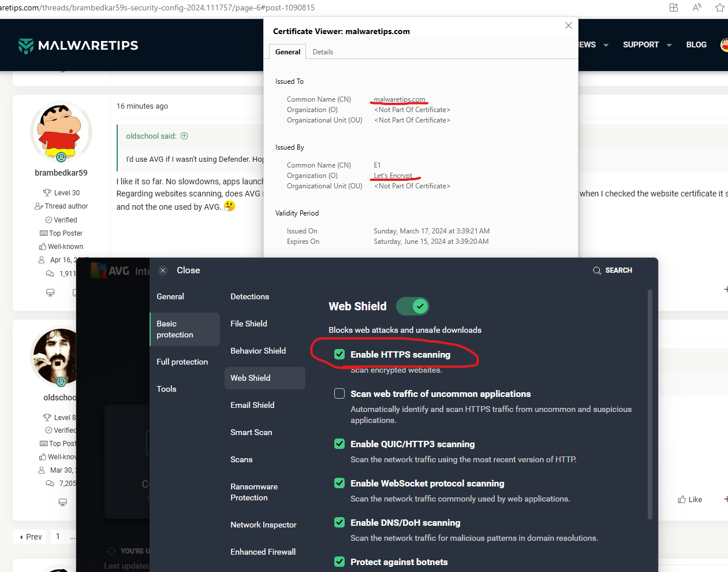728x572 pixels.
Task: Open Email Shield settings
Action: point(252,405)
